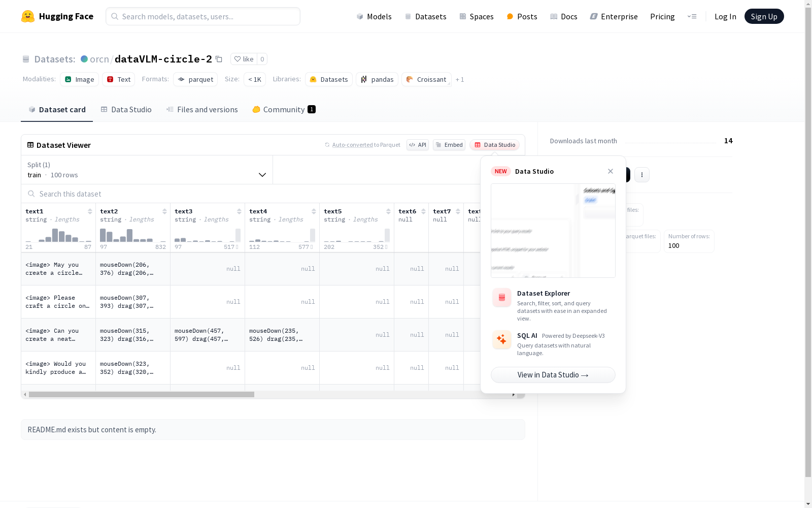
Task: Click the Hugging Face logo
Action: [57, 16]
